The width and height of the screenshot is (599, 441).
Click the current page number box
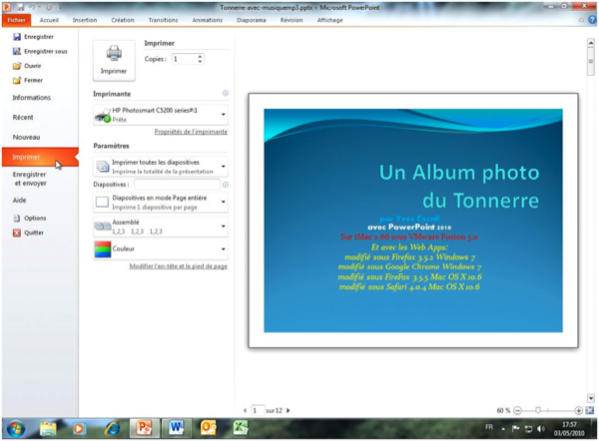click(257, 410)
